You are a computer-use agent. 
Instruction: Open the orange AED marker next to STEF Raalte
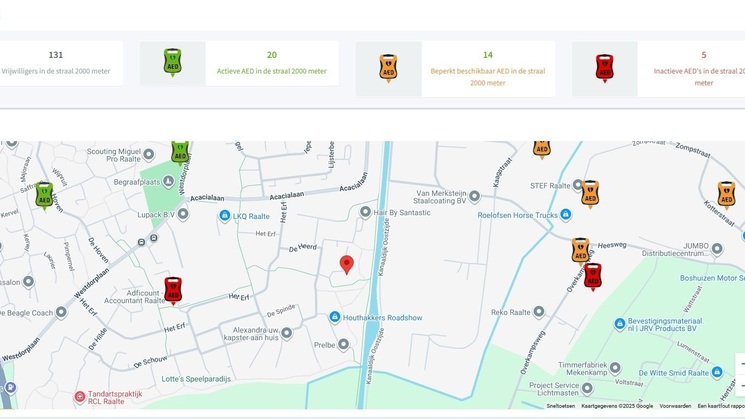(x=590, y=193)
